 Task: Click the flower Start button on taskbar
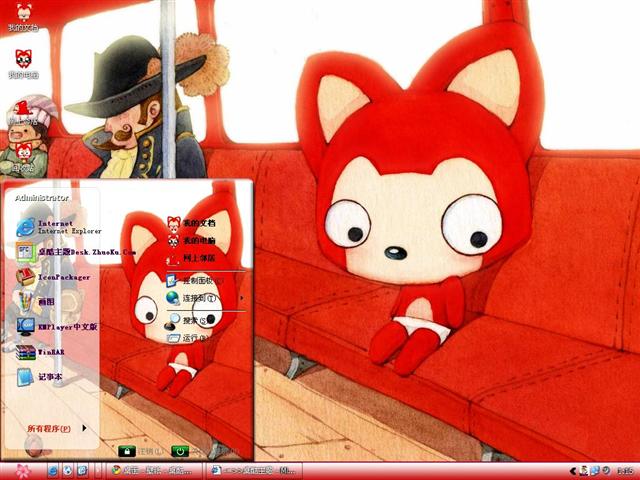point(24,471)
